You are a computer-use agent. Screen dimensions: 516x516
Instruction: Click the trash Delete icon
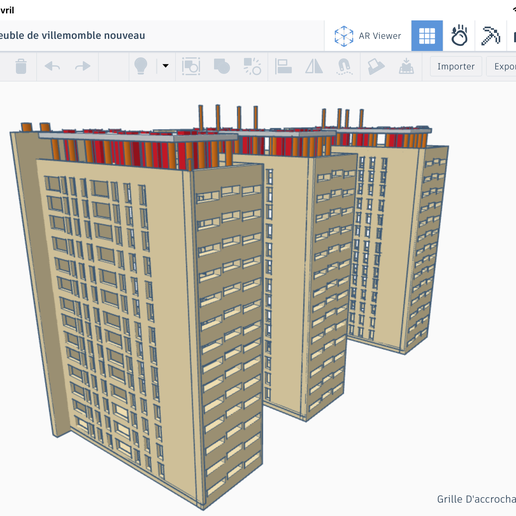point(21,66)
